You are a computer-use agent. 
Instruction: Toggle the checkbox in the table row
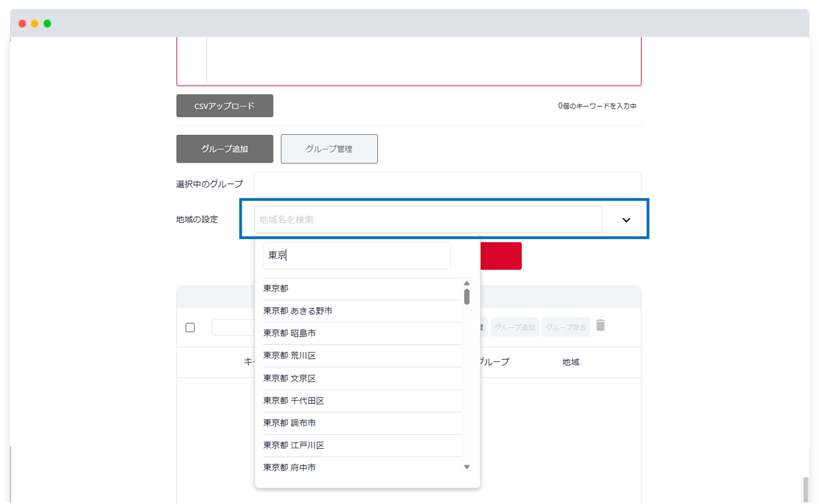tap(190, 327)
